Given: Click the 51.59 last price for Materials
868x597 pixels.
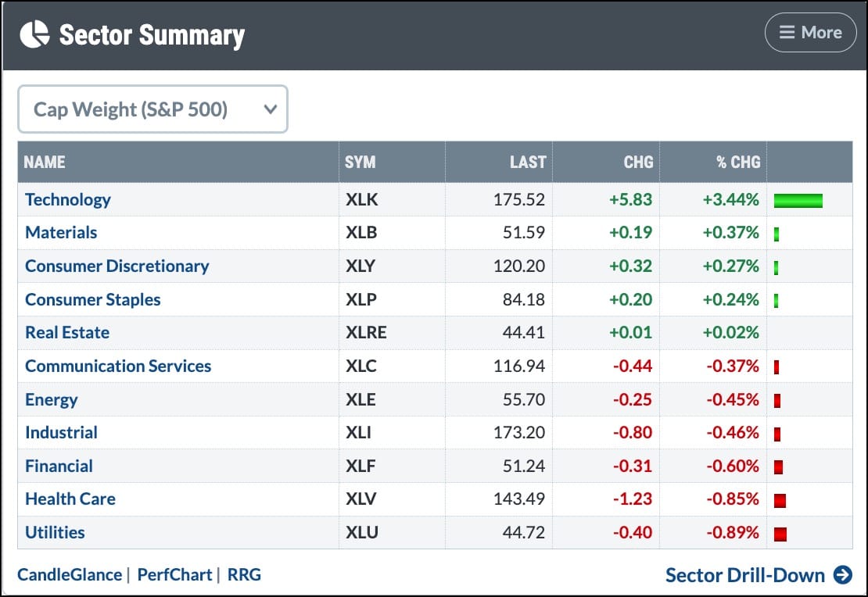Looking at the screenshot, I should coord(524,232).
